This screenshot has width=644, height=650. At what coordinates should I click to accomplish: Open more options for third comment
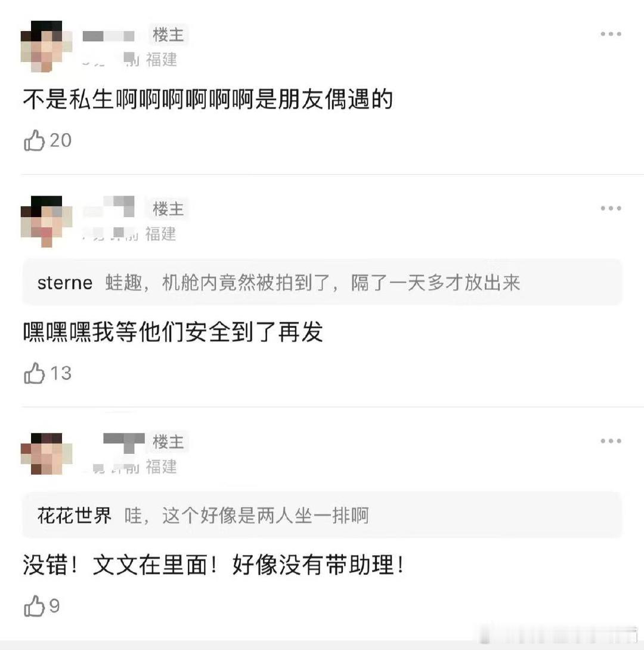click(x=611, y=441)
